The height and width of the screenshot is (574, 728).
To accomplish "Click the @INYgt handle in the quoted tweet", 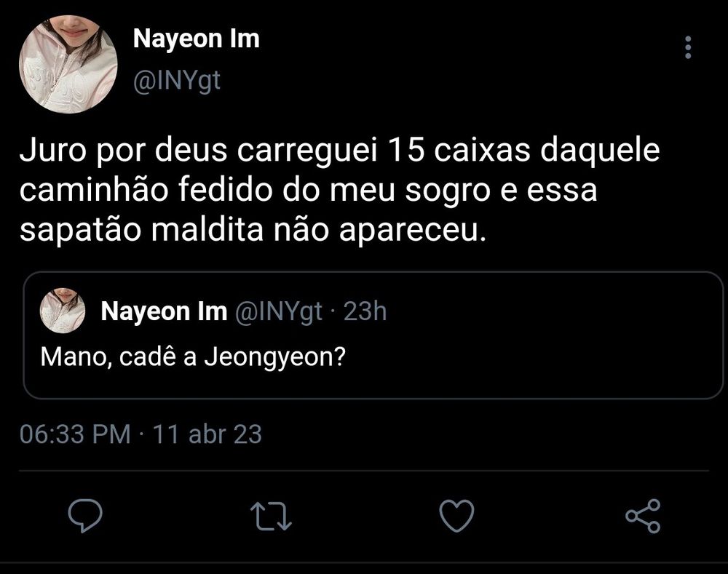I will (x=277, y=312).
